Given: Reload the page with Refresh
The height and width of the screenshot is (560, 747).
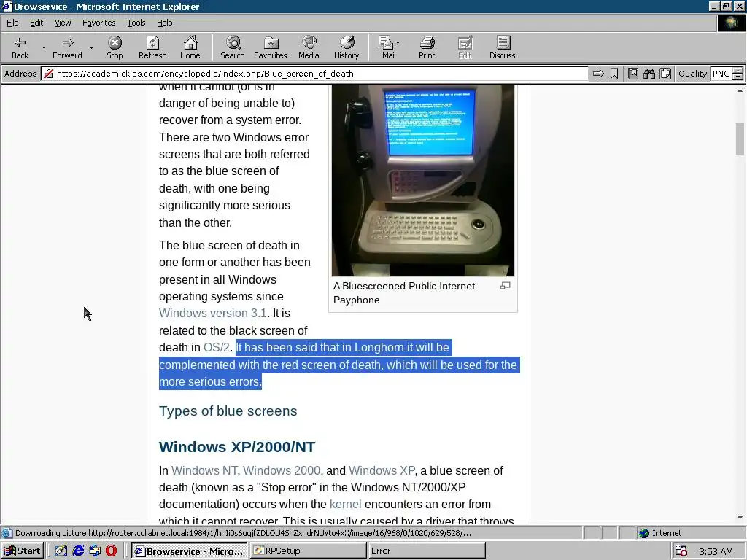Looking at the screenshot, I should pyautogui.click(x=152, y=47).
